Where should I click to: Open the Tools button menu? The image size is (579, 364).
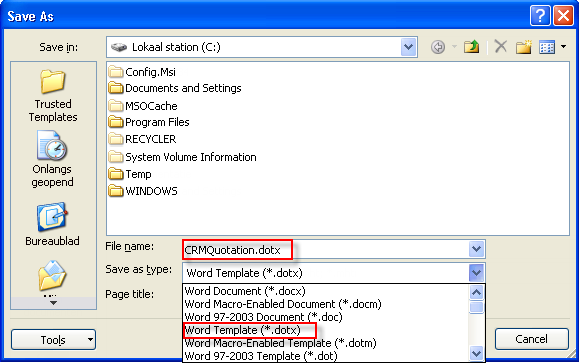[54, 340]
